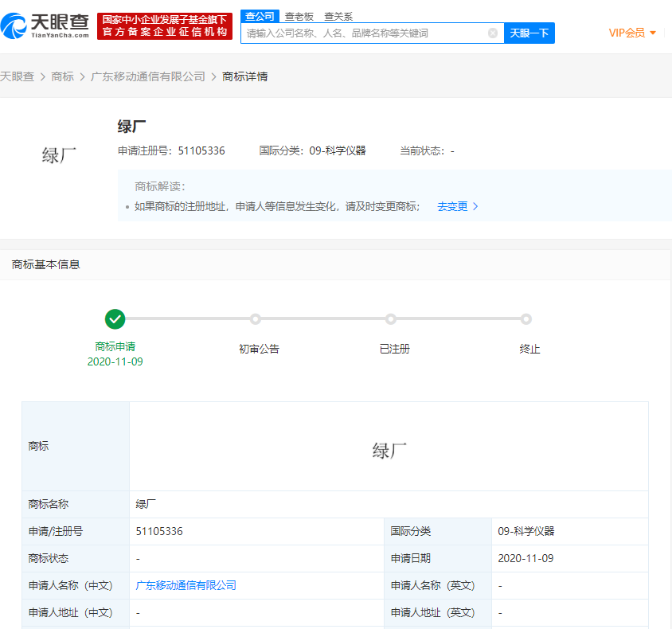
Task: Click the 终止 progress step circle
Action: [x=526, y=319]
